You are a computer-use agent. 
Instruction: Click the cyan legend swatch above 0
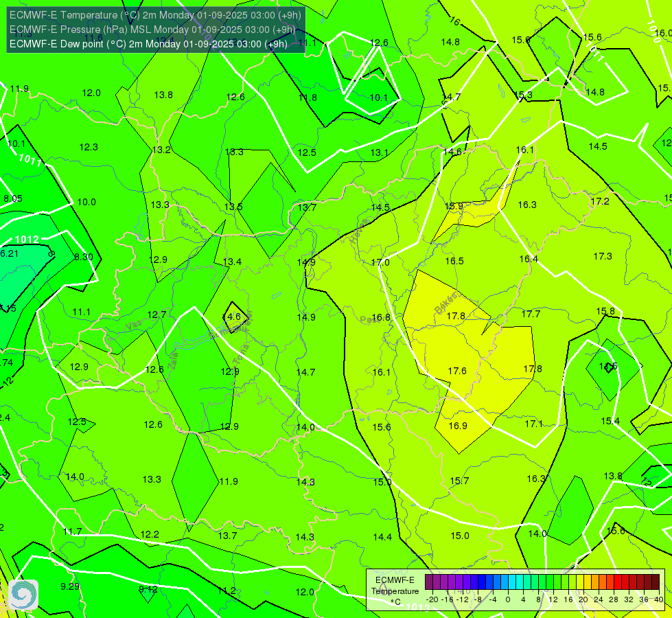511,582
